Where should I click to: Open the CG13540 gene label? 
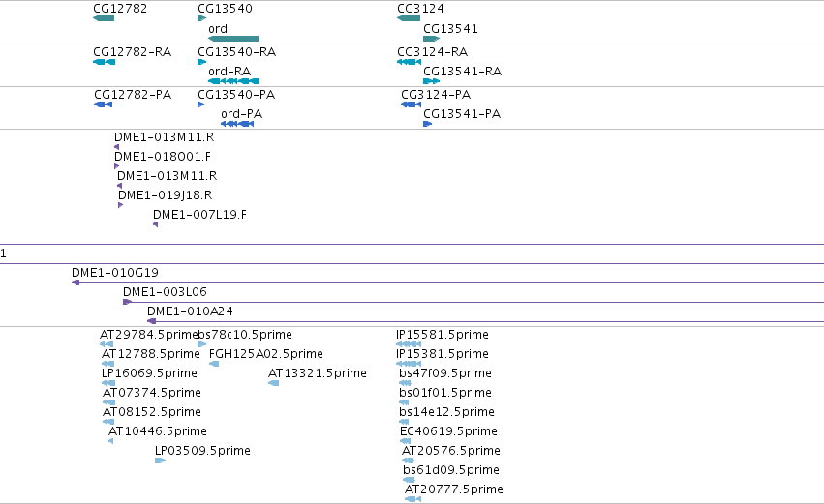click(x=225, y=9)
